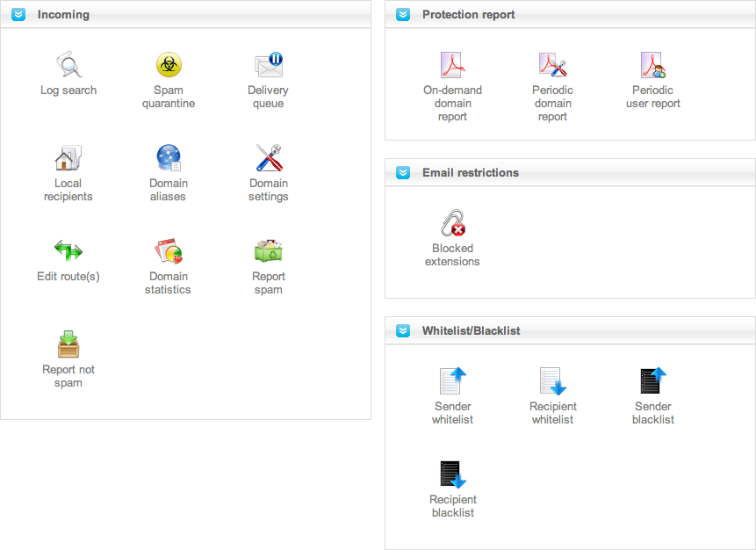Open the Periodic user report PDF icon

653,65
